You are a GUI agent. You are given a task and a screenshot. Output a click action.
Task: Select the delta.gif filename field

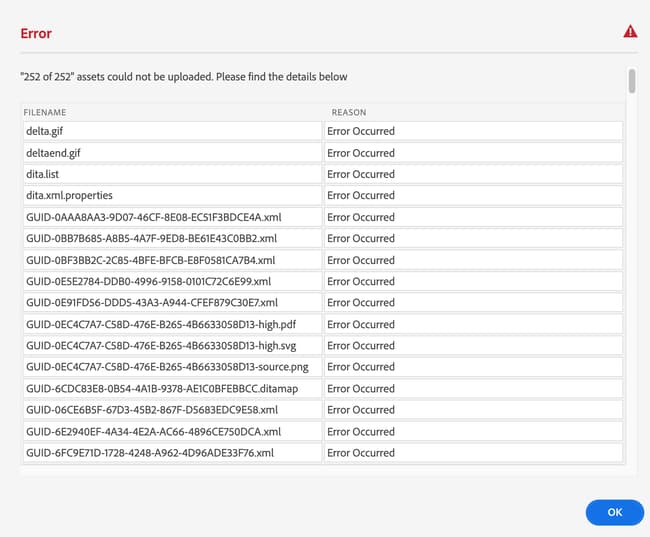click(x=172, y=131)
